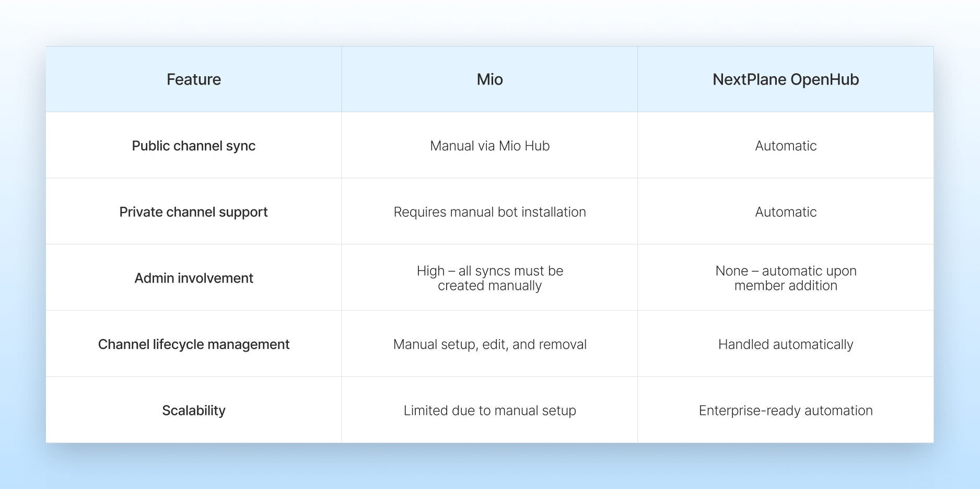The image size is (980, 489).
Task: Click the Handled automatically cell
Action: 785,344
